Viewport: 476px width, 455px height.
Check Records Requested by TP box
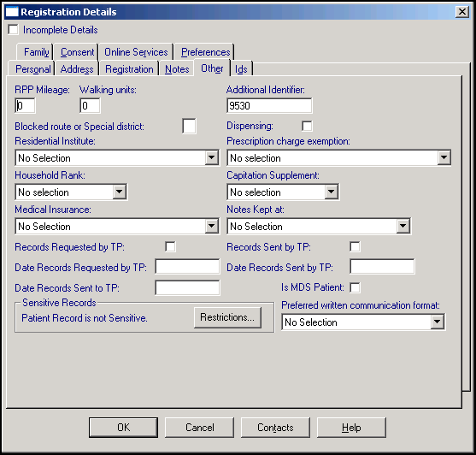pos(170,246)
